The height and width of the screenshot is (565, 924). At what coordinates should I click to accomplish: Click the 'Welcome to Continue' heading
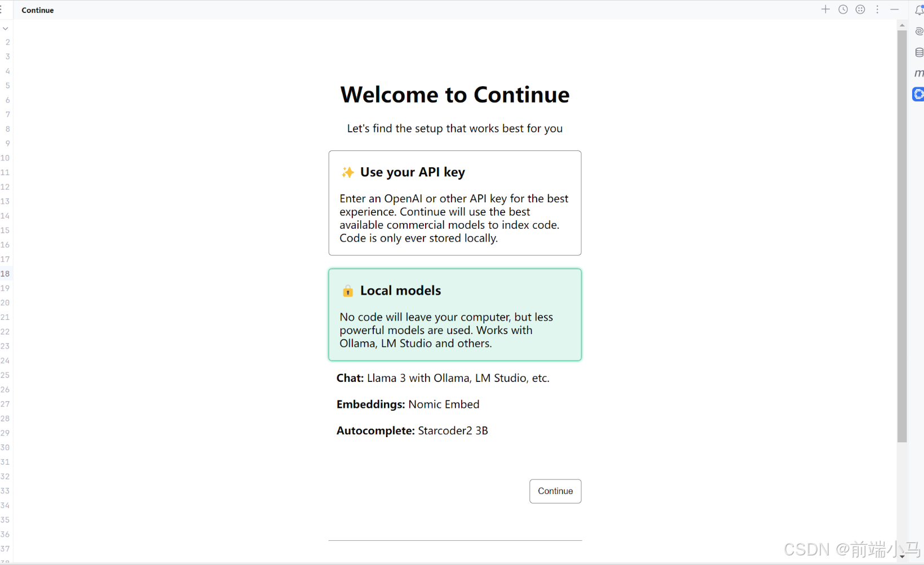point(455,95)
